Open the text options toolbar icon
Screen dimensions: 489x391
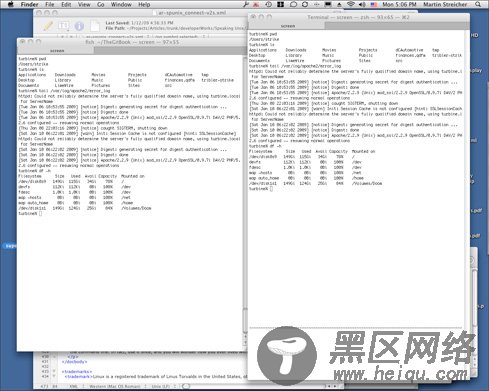tap(63, 26)
